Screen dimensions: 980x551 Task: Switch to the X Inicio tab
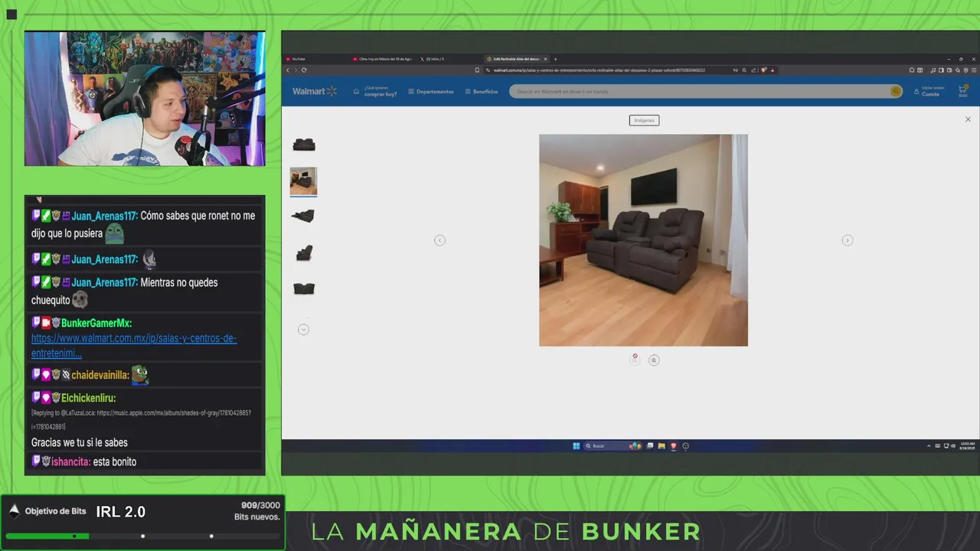[449, 59]
